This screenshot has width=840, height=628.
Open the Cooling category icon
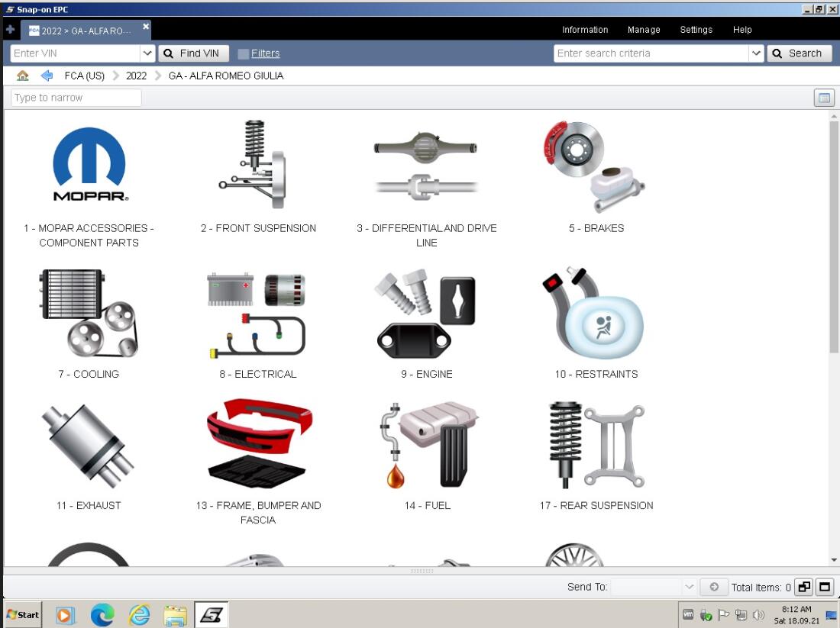point(89,313)
